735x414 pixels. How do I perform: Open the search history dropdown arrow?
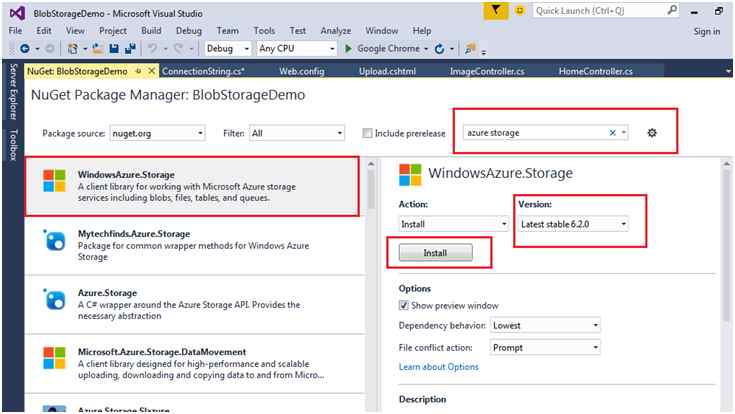(x=623, y=133)
